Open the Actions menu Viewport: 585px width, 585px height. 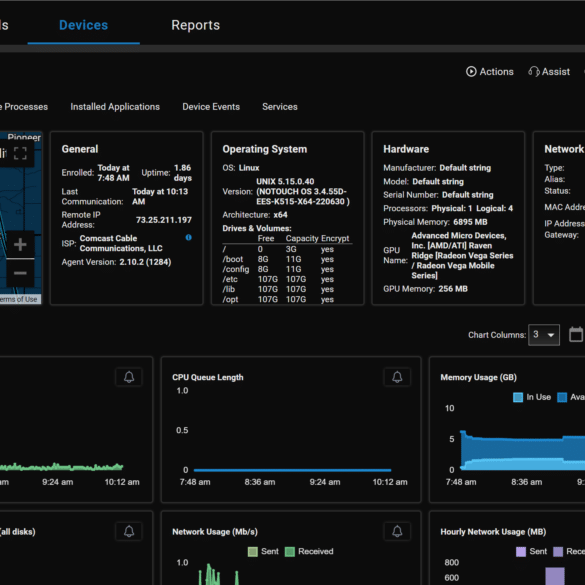[489, 72]
